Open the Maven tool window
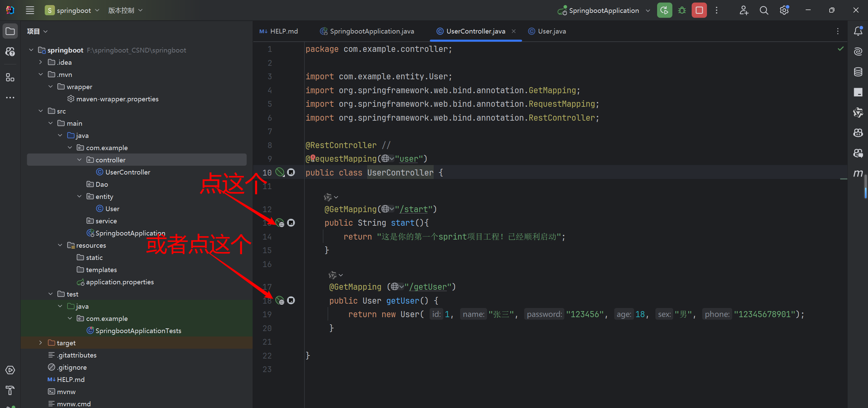 (858, 173)
